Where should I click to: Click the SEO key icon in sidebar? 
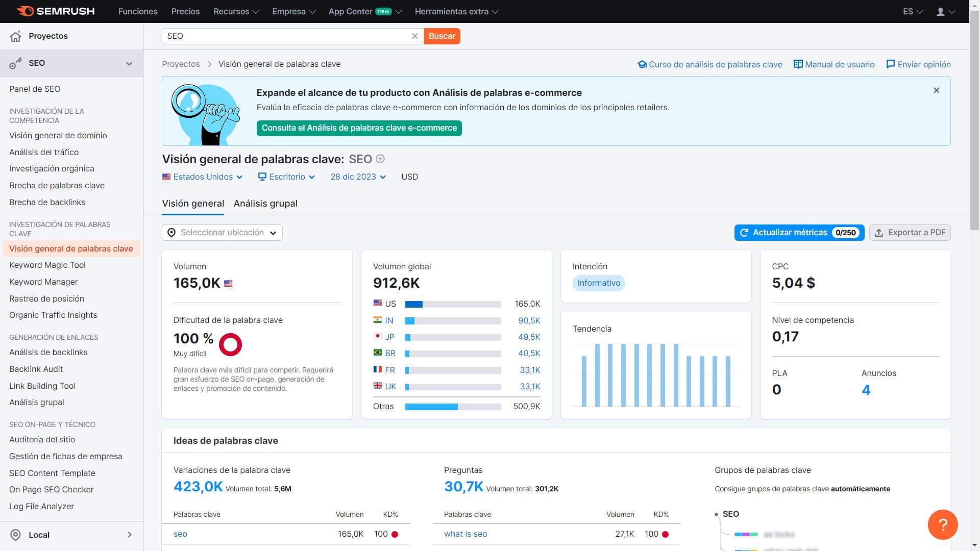tap(16, 63)
